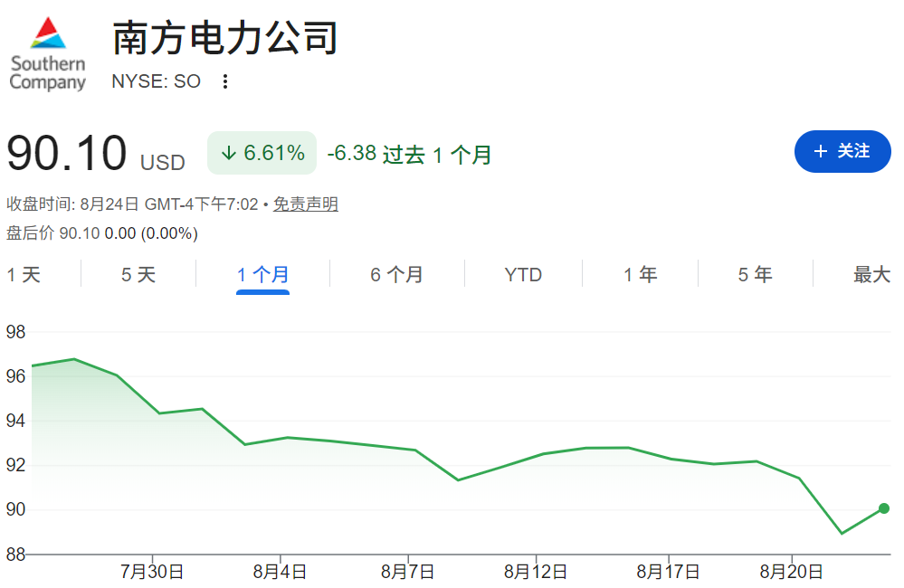Image resolution: width=904 pixels, height=588 pixels.
Task: Click the green end-point dot on chart
Action: point(884,508)
